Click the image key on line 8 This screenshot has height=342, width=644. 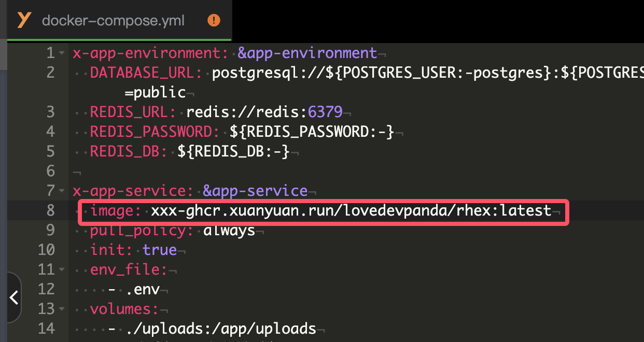116,211
